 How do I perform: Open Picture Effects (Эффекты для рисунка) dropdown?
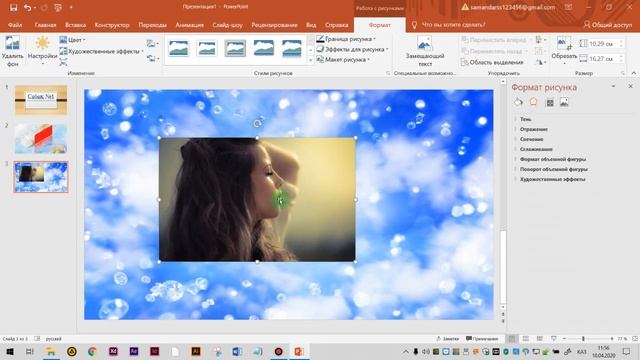point(352,49)
